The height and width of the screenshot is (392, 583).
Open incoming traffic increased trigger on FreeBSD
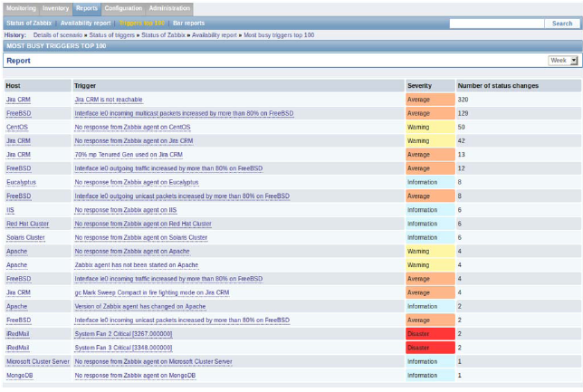click(168, 279)
